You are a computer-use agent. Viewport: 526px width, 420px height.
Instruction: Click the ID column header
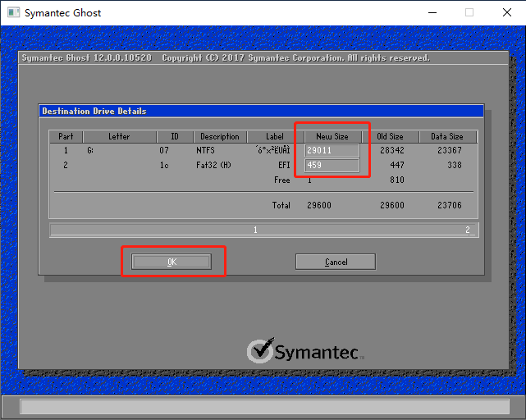click(175, 136)
